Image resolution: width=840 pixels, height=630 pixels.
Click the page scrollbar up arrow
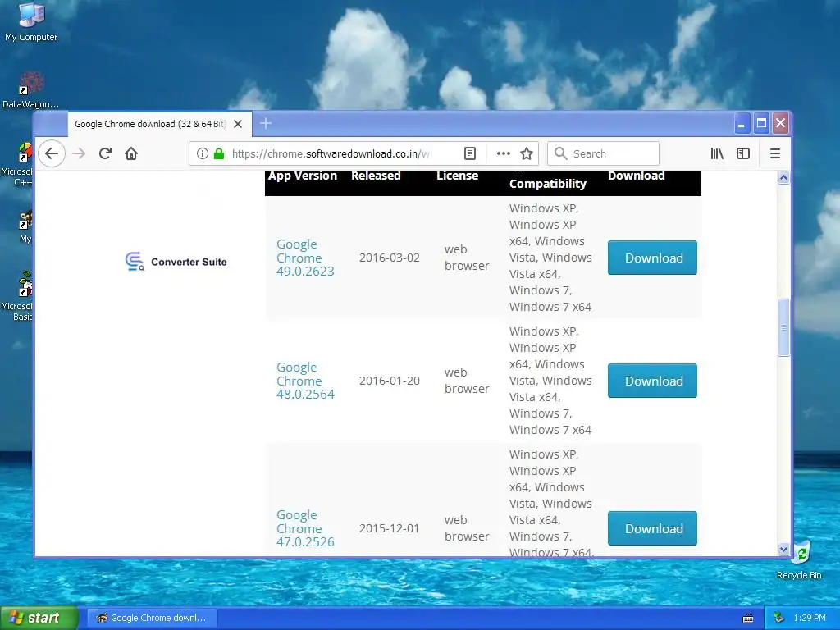pyautogui.click(x=783, y=177)
